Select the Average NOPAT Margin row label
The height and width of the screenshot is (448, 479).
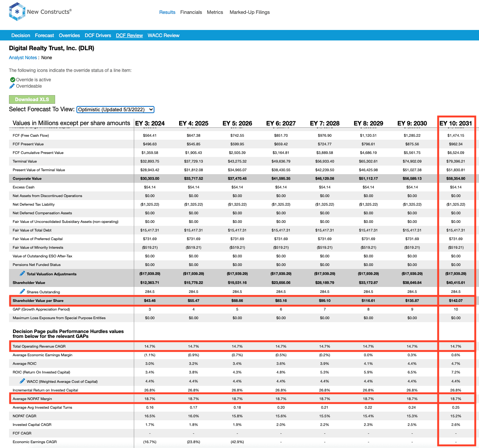pos(32,399)
